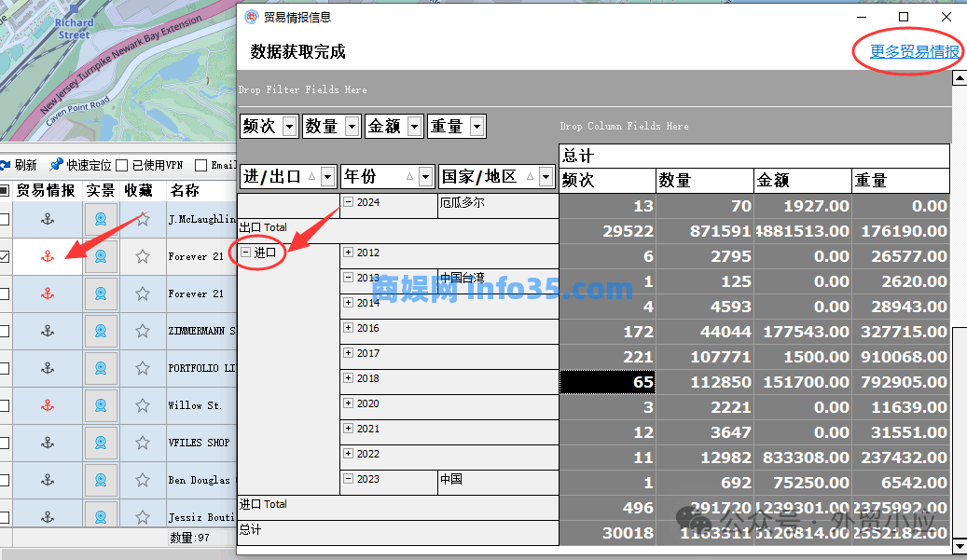Open trade info anchor for VFILES SHOP

pos(48,443)
